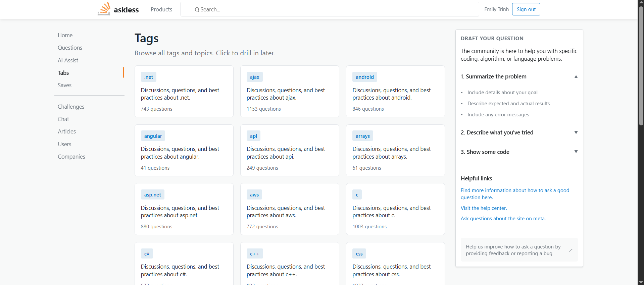Select Tabs in the left sidebar

point(63,73)
